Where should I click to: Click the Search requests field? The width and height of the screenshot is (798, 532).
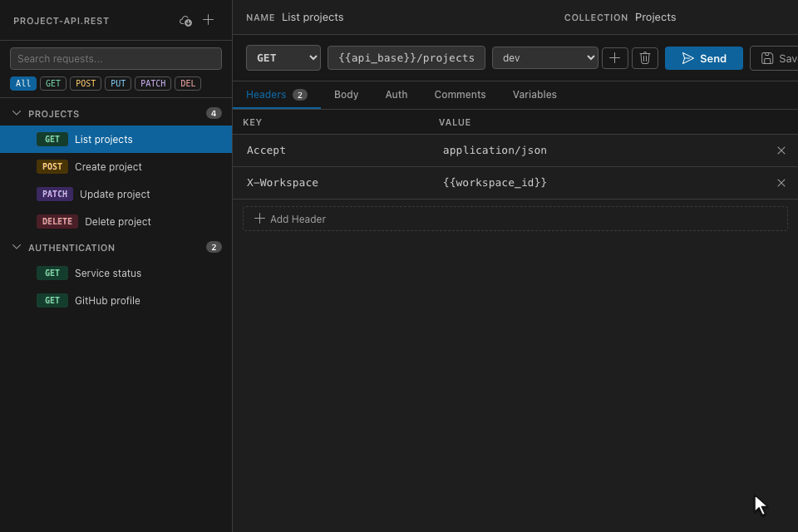pos(116,58)
